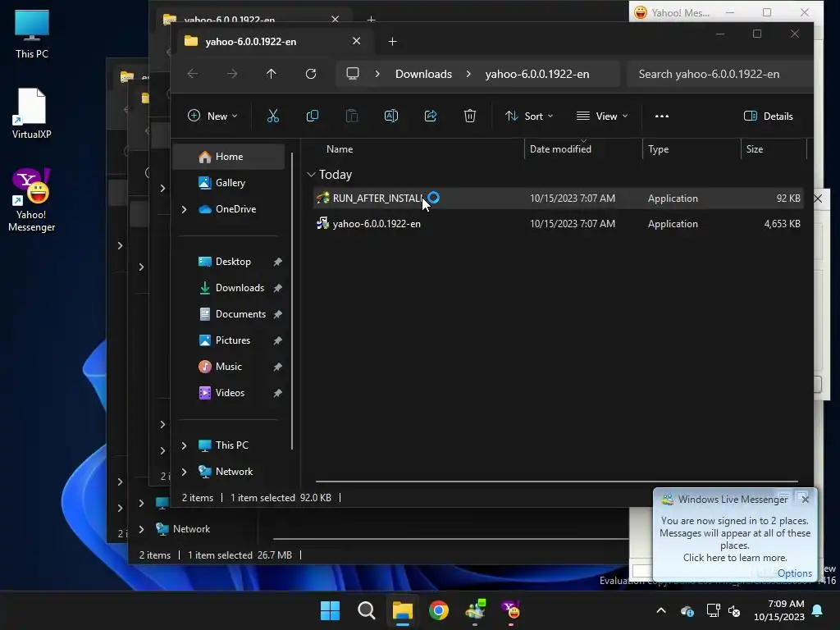Click Downloads in the address breadcrumb
The width and height of the screenshot is (840, 630).
pos(423,74)
